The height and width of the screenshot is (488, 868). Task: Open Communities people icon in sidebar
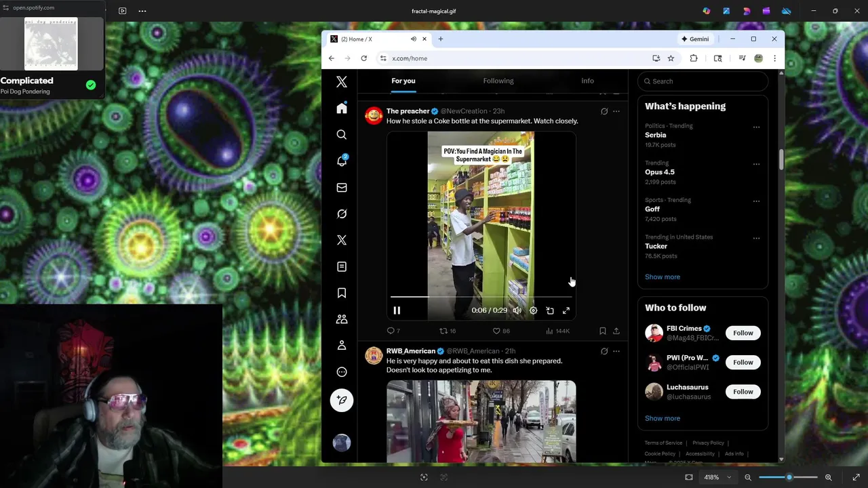(x=342, y=319)
